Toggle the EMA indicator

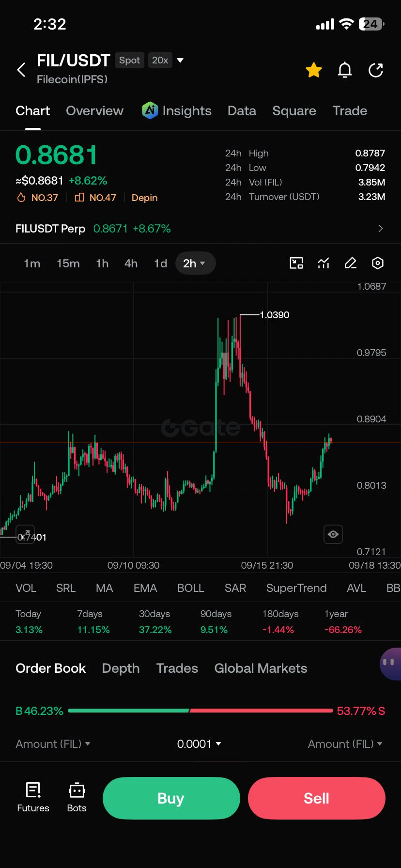click(x=145, y=588)
